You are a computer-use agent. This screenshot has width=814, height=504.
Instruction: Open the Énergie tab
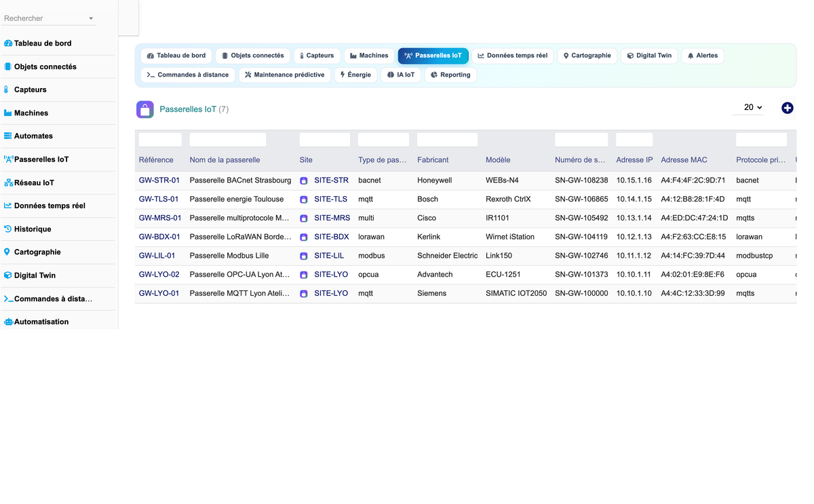pyautogui.click(x=356, y=75)
